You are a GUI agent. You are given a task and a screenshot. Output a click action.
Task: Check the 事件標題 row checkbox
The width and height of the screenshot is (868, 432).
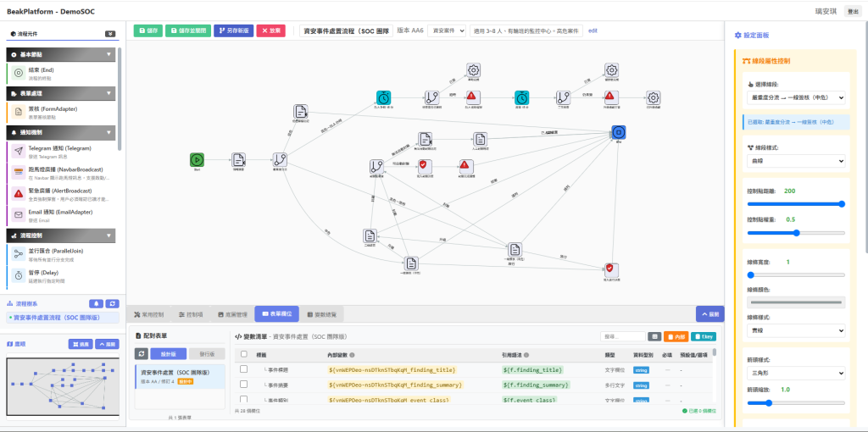click(x=243, y=369)
